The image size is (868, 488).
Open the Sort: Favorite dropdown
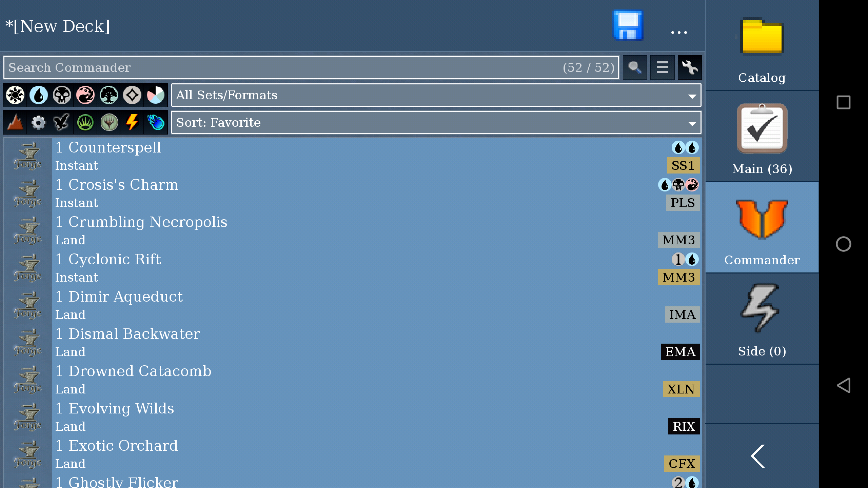coord(436,122)
